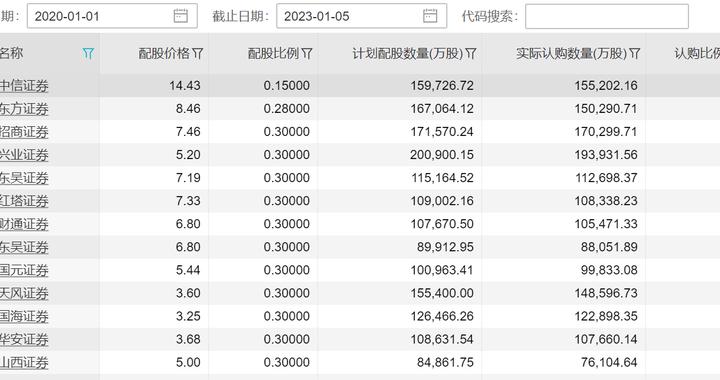Screen dimensions: 720x380
Task: Select price cell 5.00
Action: coord(188,362)
